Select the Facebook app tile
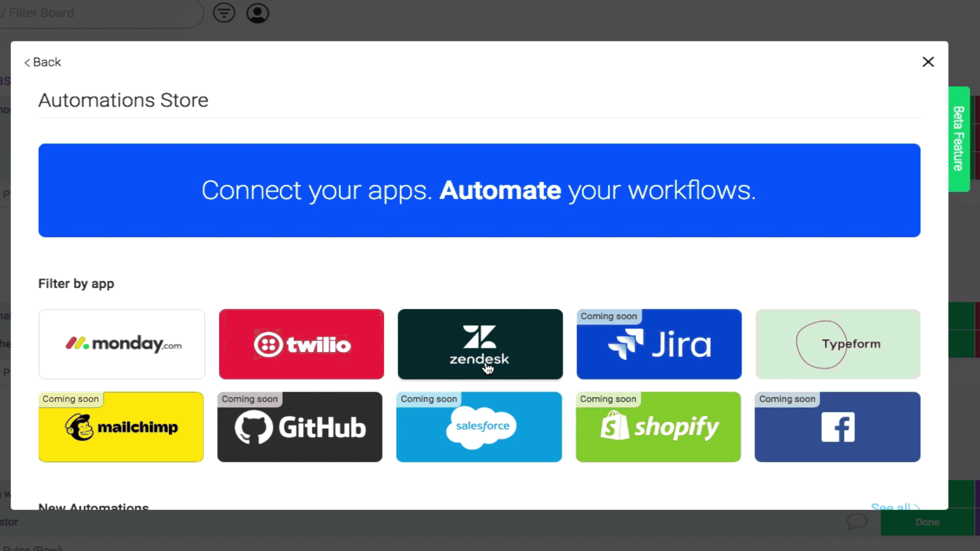The height and width of the screenshot is (551, 980). click(838, 427)
